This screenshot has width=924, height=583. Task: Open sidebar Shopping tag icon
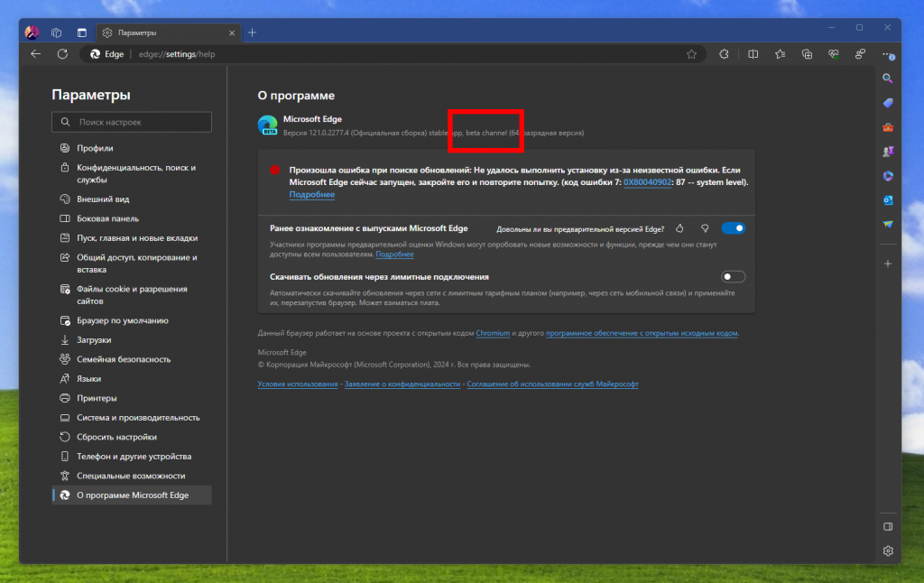pyautogui.click(x=888, y=103)
